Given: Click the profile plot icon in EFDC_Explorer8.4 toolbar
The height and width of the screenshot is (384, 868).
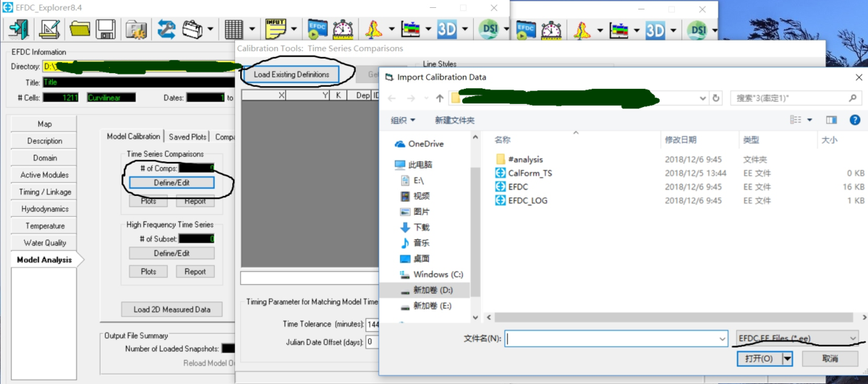Looking at the screenshot, I should (374, 29).
